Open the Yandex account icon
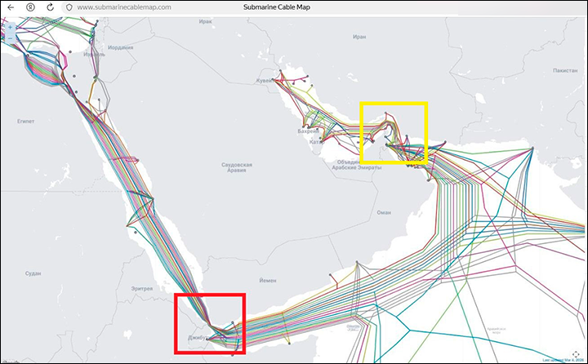This screenshot has height=364, width=588. [x=30, y=7]
